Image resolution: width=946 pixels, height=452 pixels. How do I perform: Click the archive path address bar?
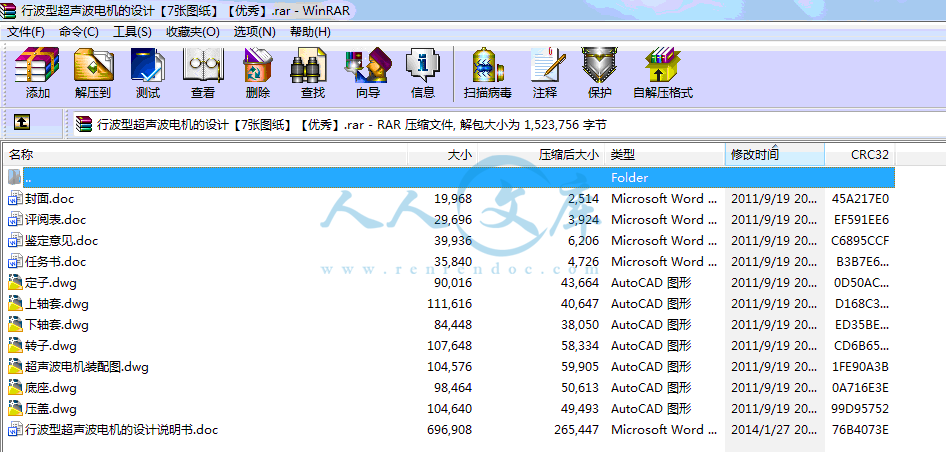pyautogui.click(x=508, y=125)
